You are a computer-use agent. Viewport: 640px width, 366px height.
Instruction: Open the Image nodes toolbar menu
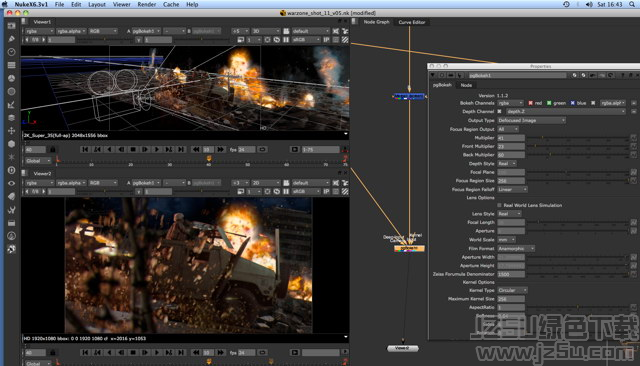(11, 26)
